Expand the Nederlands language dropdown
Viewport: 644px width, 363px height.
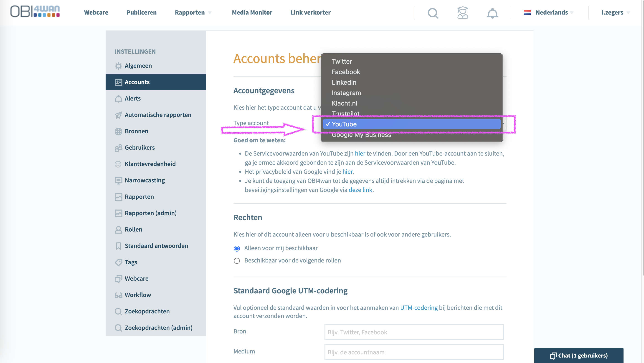[572, 13]
